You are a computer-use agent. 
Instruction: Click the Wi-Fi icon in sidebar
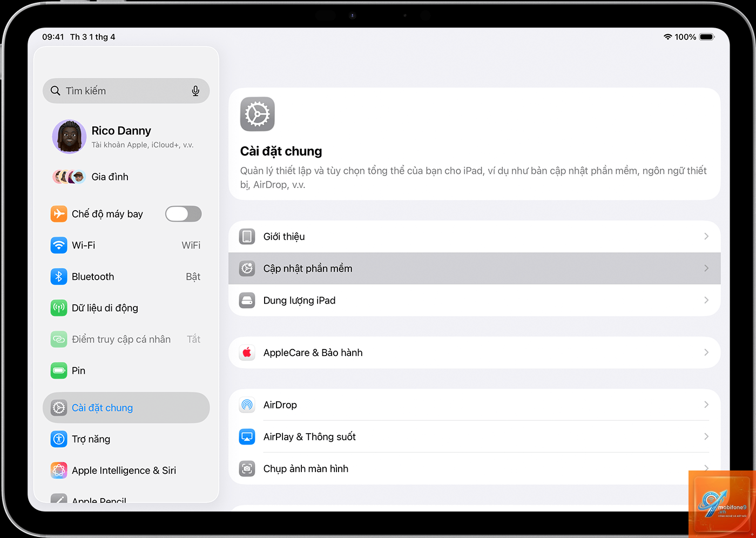click(x=59, y=245)
